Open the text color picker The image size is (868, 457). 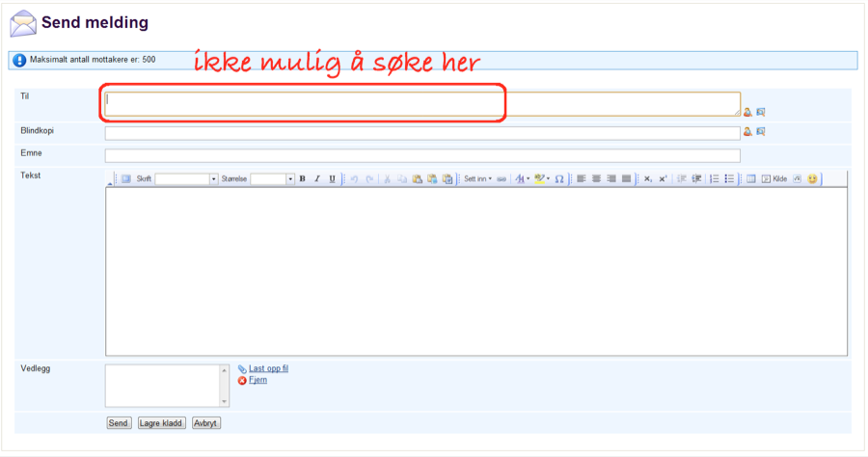pyautogui.click(x=522, y=178)
